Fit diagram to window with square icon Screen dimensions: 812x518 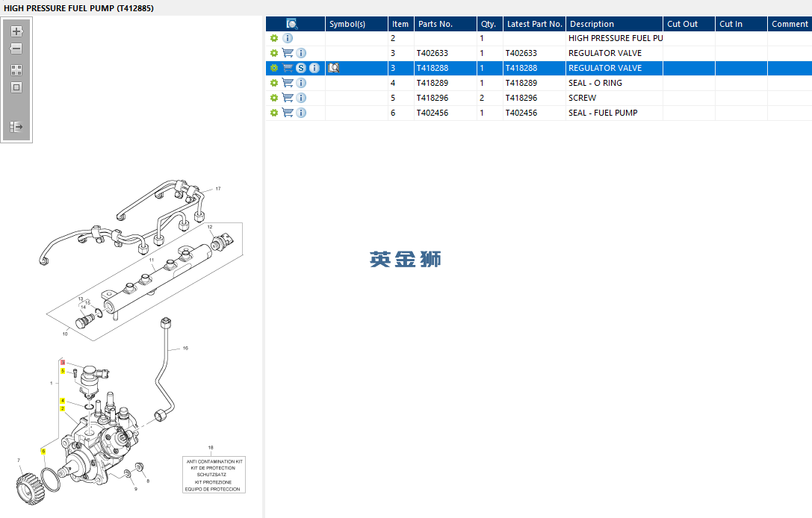[16, 87]
